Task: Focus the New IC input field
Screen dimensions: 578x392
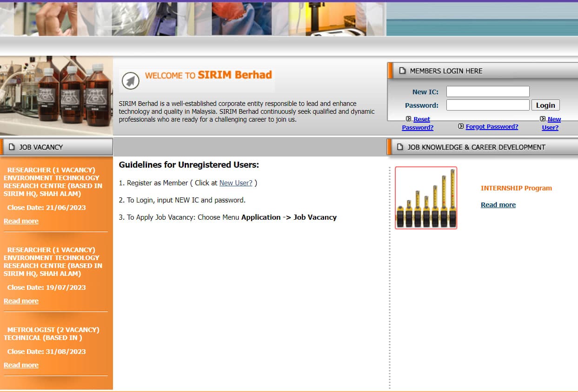Action: point(488,91)
